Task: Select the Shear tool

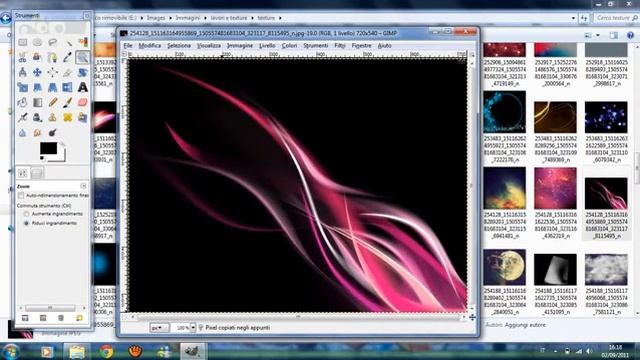Action: [x=37, y=87]
